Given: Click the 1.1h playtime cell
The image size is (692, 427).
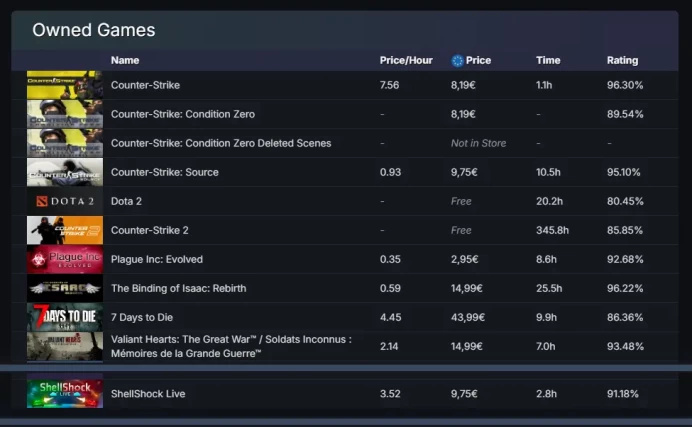Looking at the screenshot, I should pos(544,85).
